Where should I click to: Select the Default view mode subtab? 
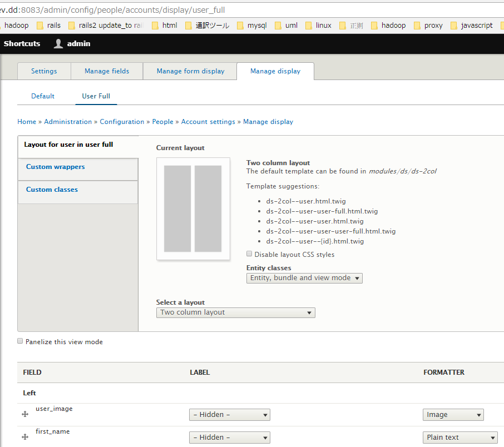point(43,96)
